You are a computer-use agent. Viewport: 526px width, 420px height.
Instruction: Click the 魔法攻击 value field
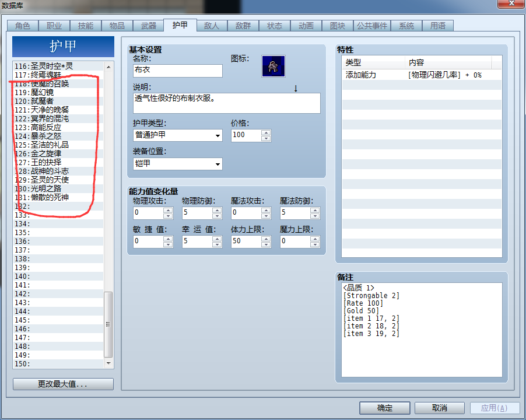click(x=246, y=213)
